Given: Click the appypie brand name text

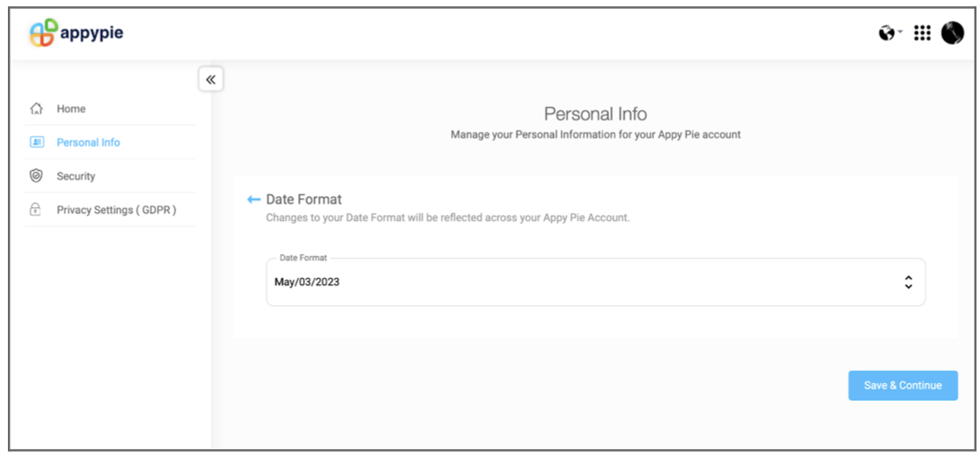Looking at the screenshot, I should pos(91,33).
